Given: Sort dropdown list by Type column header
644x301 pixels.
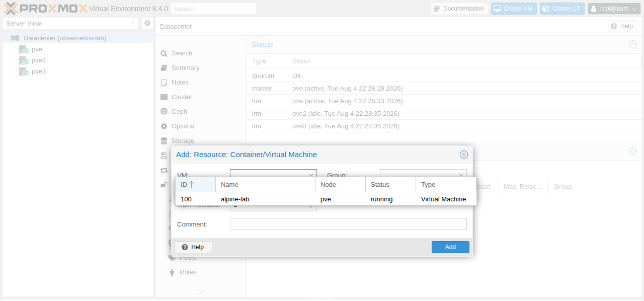Looking at the screenshot, I should coord(446,185).
